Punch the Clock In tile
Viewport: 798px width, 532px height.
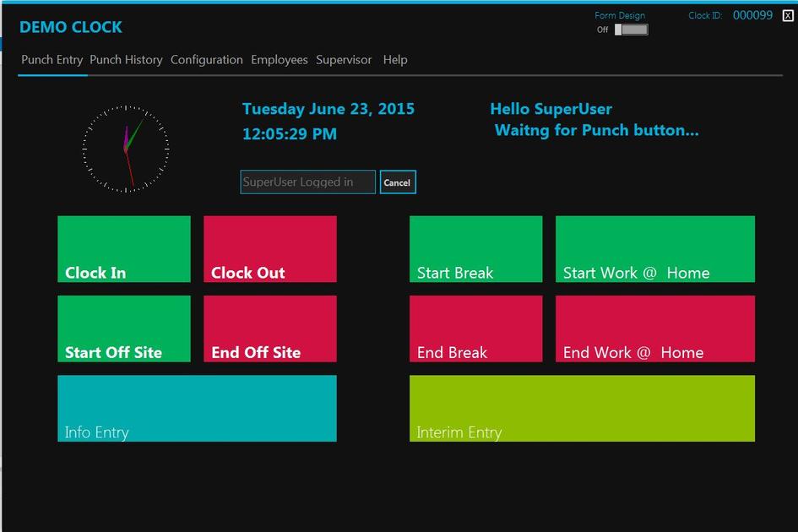pyautogui.click(x=124, y=249)
